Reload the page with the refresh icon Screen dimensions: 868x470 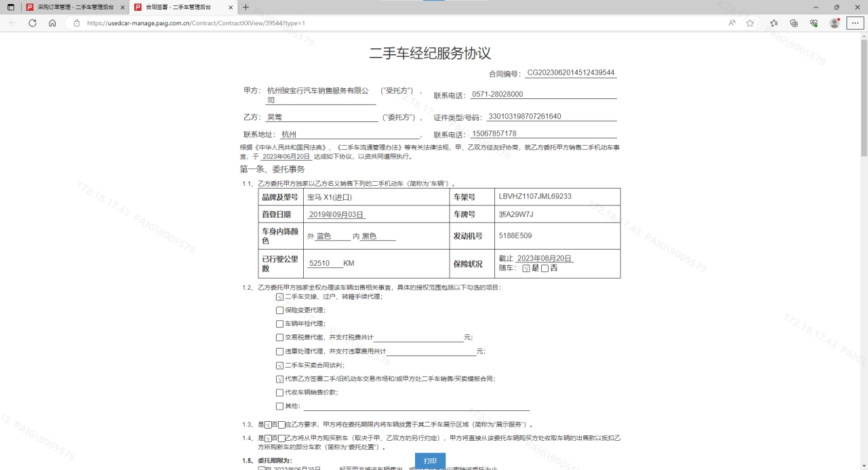33,23
